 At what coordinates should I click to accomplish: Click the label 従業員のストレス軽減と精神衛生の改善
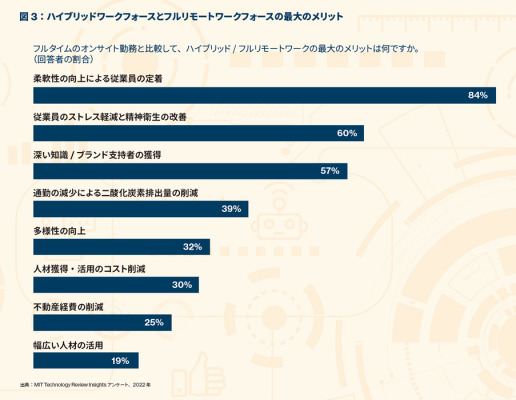coord(110,117)
